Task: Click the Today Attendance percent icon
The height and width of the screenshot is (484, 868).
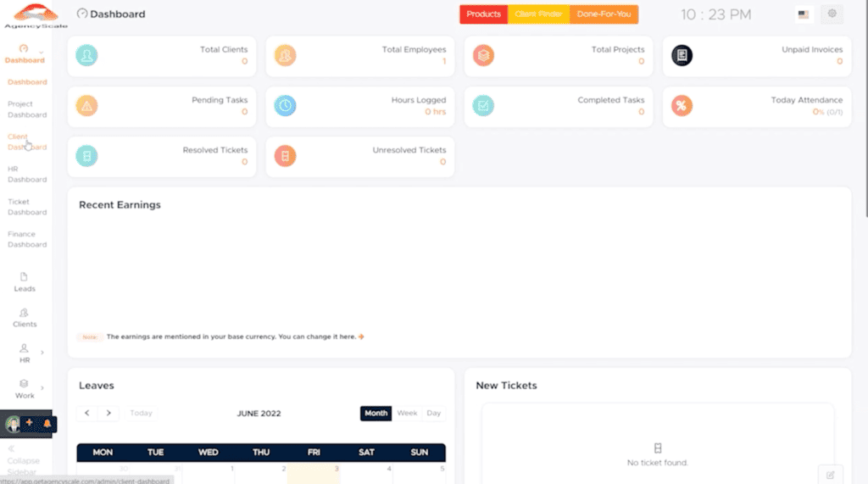Action: point(682,106)
